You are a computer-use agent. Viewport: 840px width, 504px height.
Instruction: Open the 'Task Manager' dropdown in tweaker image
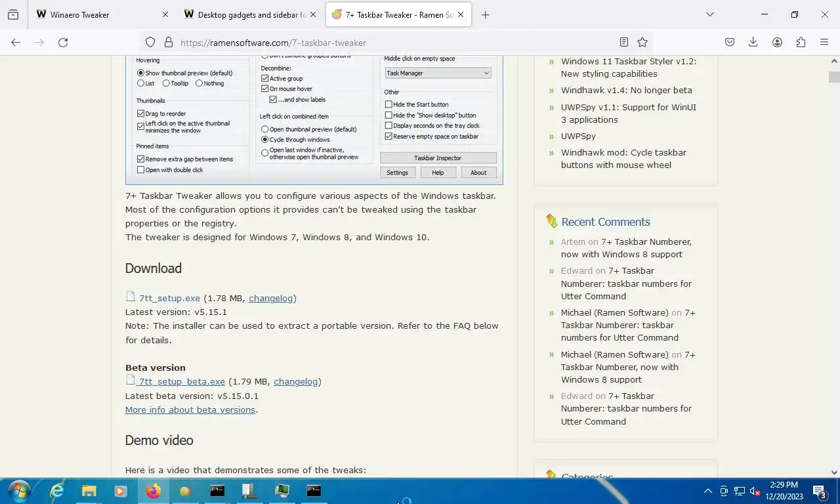(x=438, y=73)
